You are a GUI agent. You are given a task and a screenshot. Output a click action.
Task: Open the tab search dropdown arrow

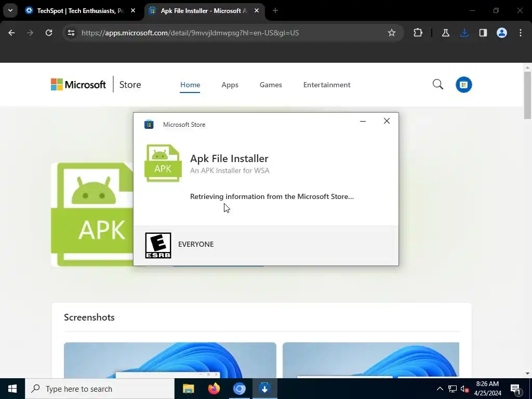10,10
